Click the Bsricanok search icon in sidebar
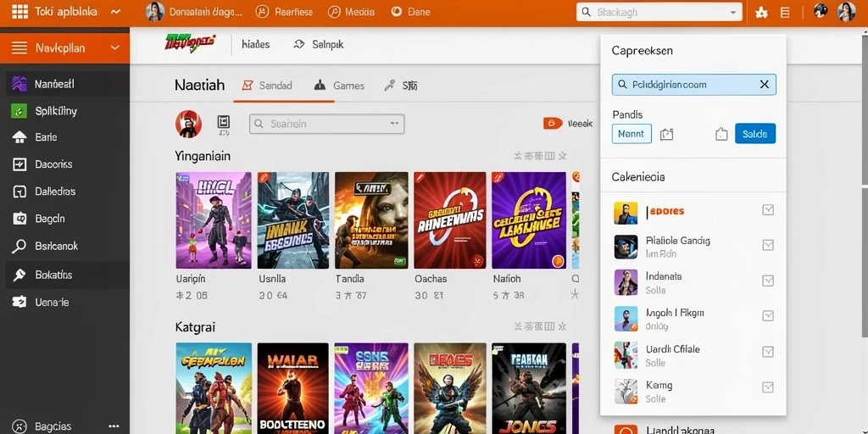This screenshot has height=434, width=868. (x=19, y=247)
